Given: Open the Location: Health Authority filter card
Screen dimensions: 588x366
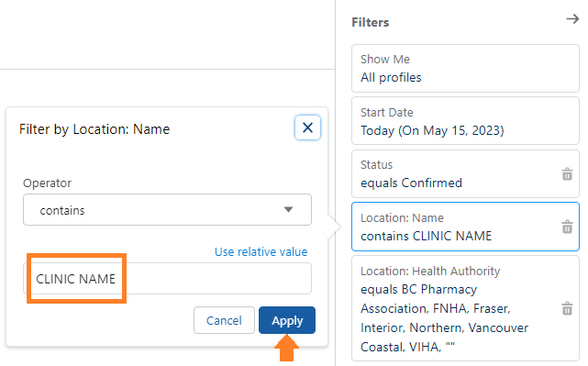Looking at the screenshot, I should 465,308.
